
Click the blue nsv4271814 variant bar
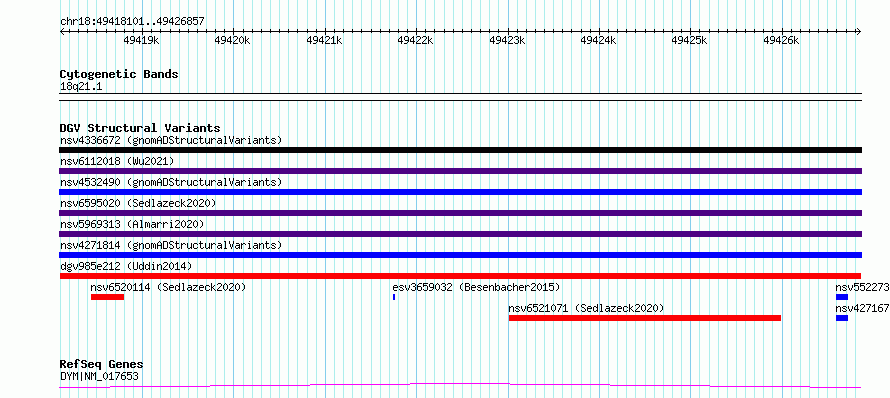click(x=460, y=255)
